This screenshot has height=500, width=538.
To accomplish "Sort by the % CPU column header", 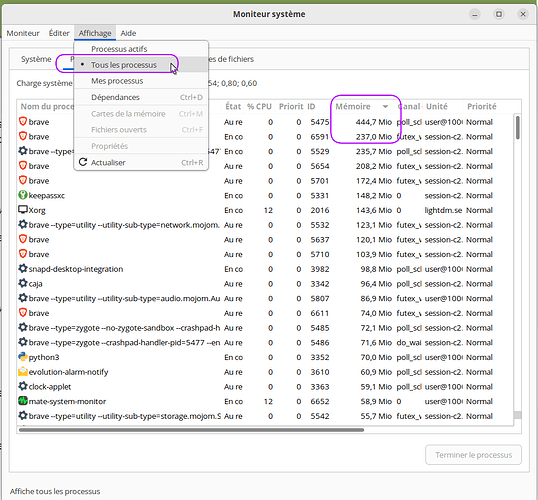I will (x=259, y=106).
